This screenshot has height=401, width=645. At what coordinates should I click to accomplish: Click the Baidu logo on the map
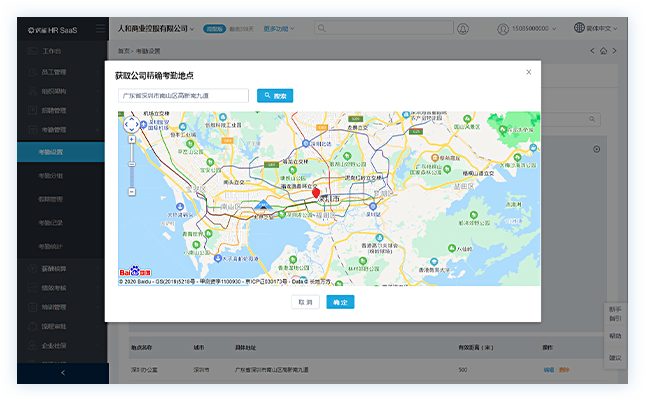136,270
